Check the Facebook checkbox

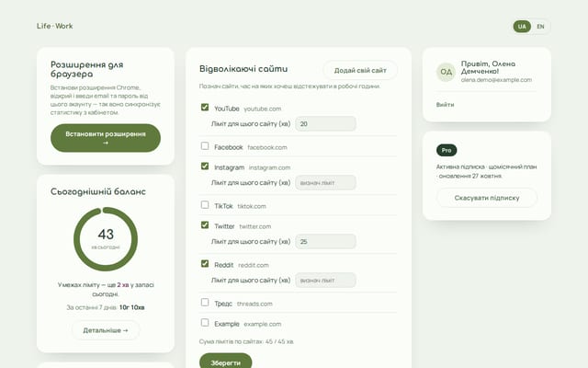coord(205,145)
